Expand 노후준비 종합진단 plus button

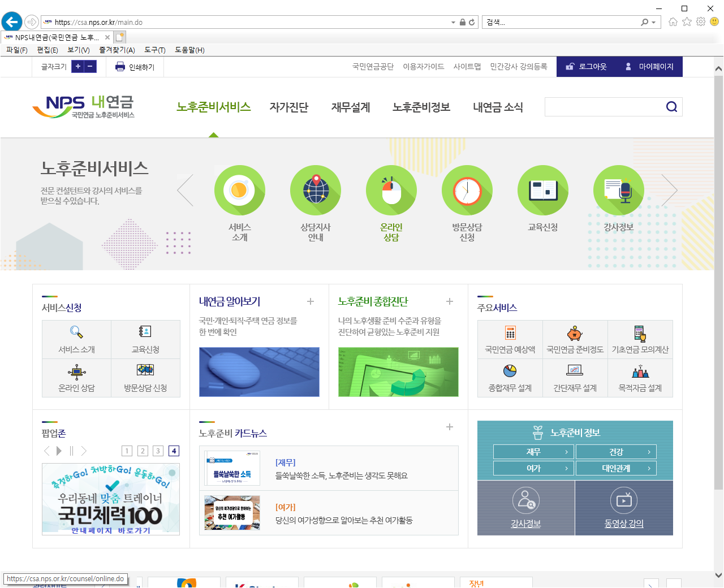pos(450,301)
